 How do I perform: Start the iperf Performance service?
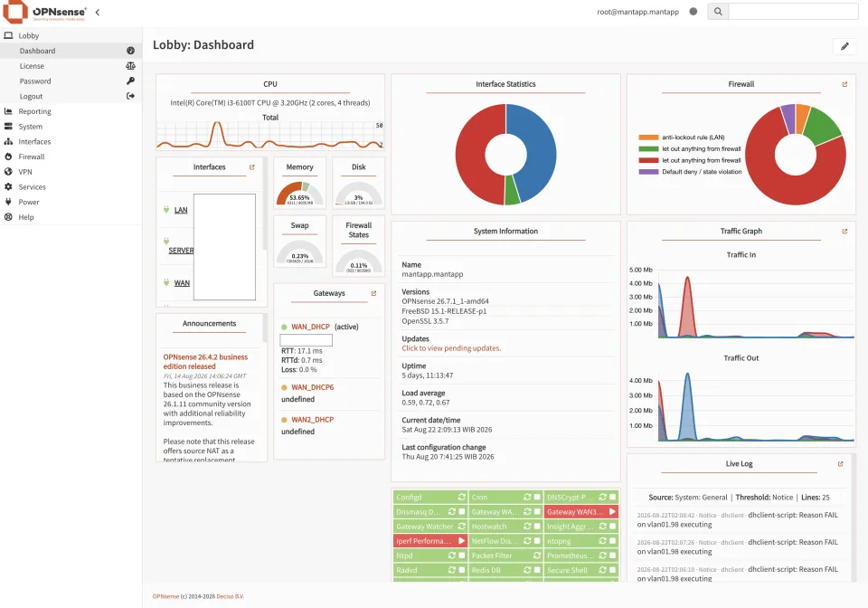coord(461,540)
